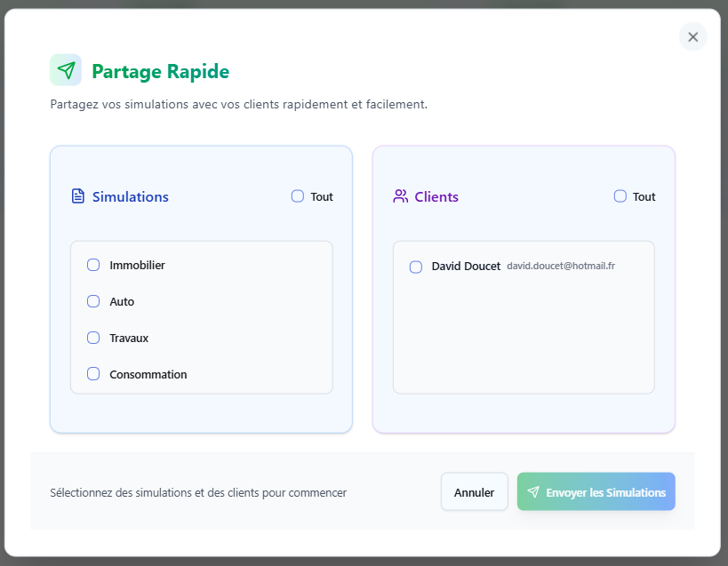Close the Partage Rapide dialog with the X
This screenshot has width=728, height=566.
tap(692, 36)
